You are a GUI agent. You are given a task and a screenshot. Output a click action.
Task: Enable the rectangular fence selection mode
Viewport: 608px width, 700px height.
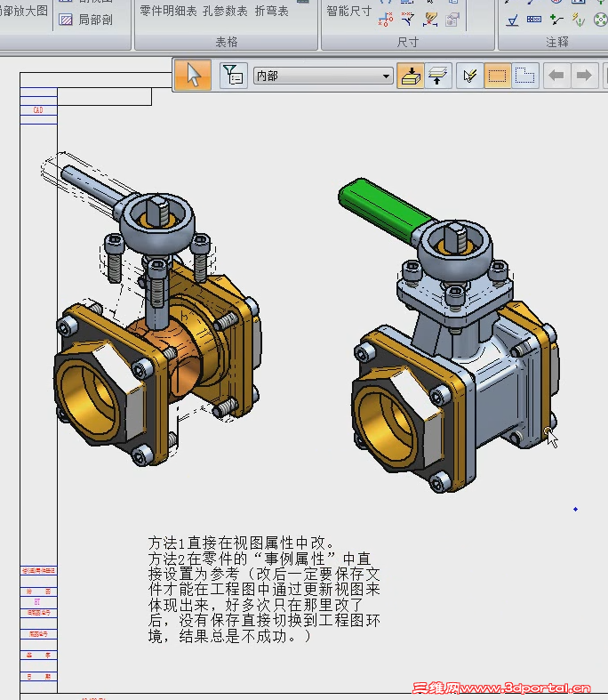(497, 76)
